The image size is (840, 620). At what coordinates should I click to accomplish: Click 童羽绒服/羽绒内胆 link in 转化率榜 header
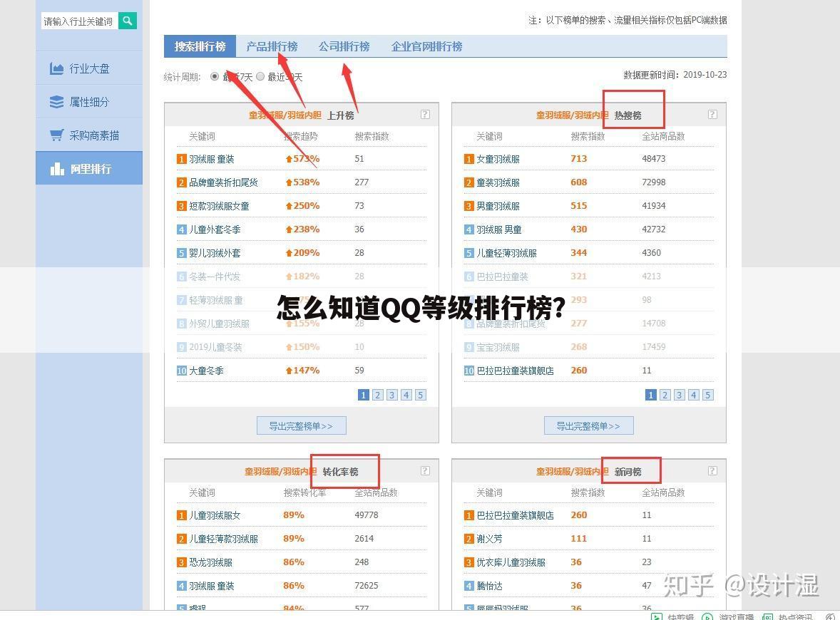coord(281,472)
